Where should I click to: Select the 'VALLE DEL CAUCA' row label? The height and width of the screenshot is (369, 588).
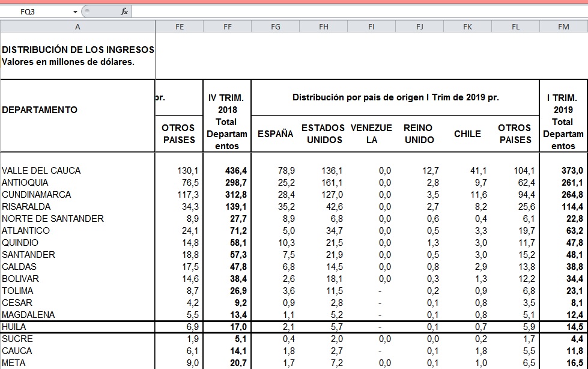pyautogui.click(x=41, y=171)
